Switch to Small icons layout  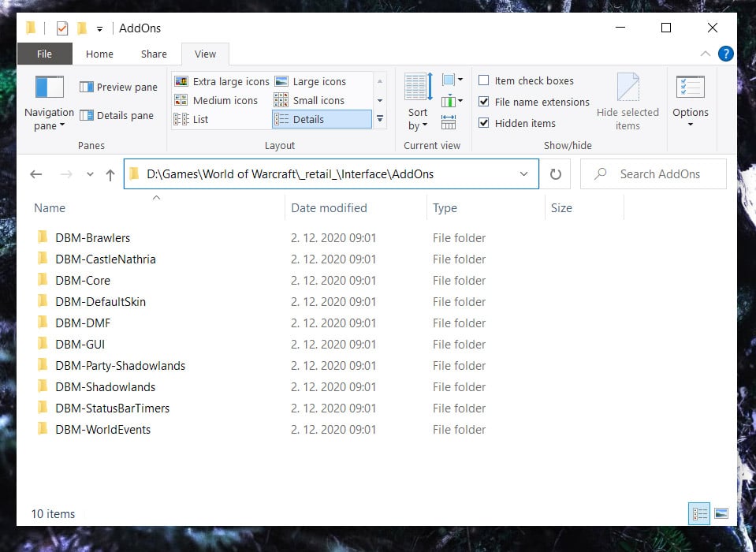click(309, 100)
